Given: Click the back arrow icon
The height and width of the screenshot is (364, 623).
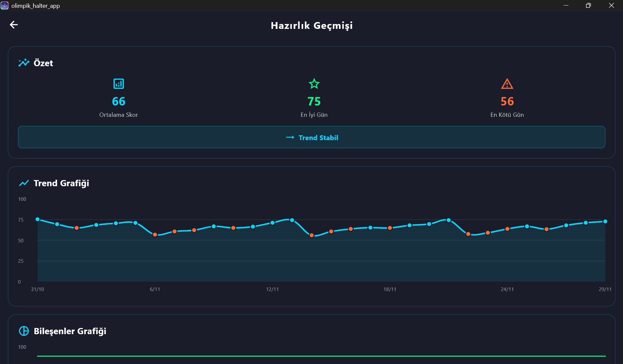Looking at the screenshot, I should [x=14, y=25].
